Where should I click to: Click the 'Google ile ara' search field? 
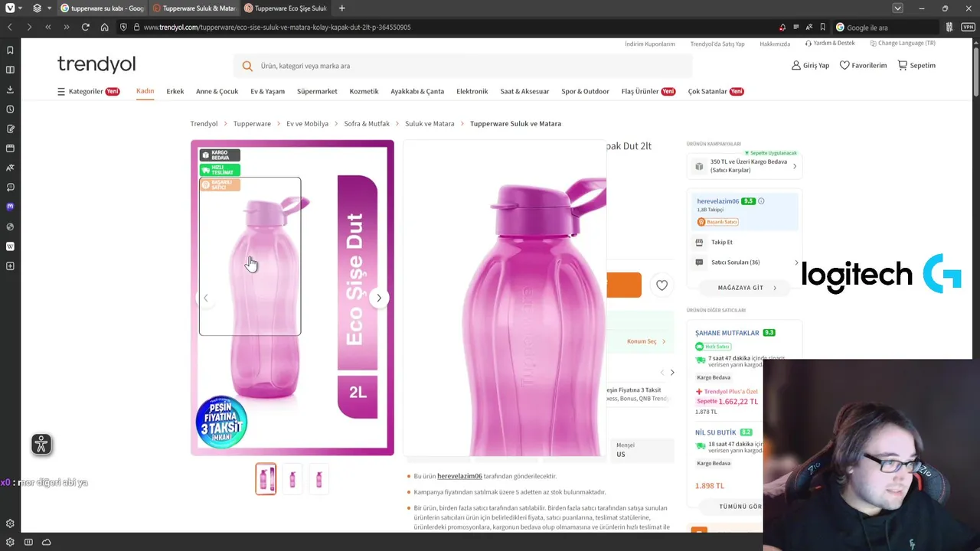(x=885, y=27)
